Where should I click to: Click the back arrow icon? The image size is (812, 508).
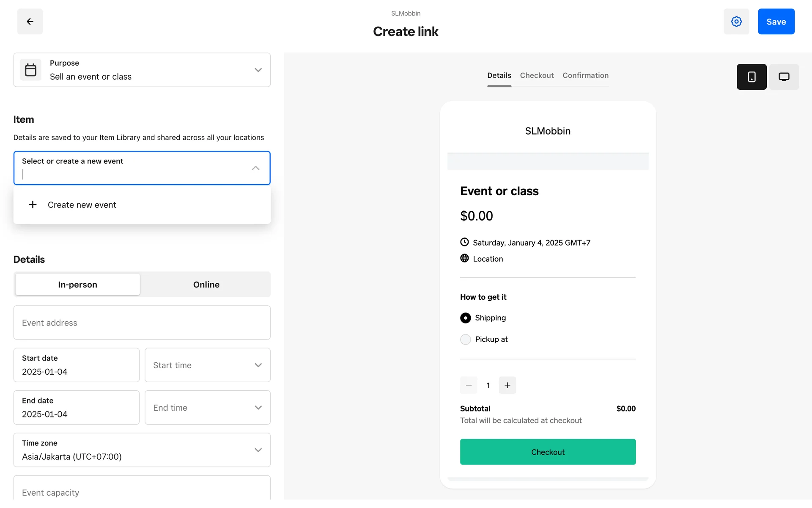(30, 22)
